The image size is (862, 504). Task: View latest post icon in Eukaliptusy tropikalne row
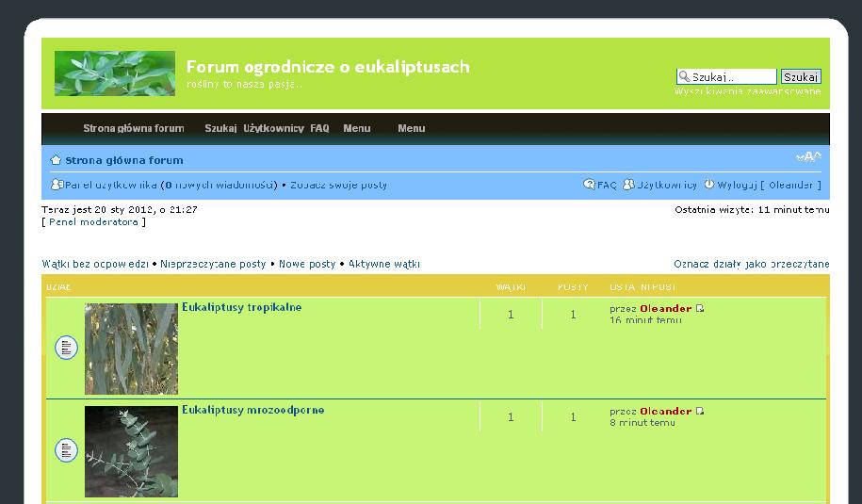(x=700, y=308)
